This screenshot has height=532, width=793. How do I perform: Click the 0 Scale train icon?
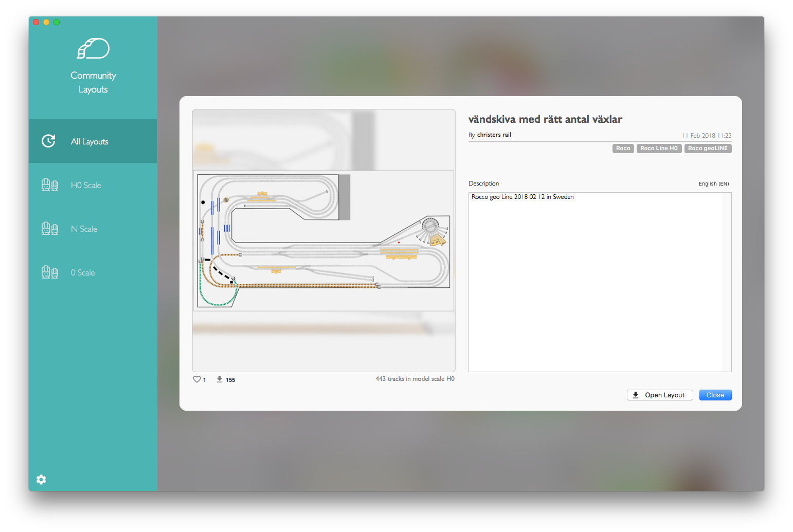(x=50, y=272)
